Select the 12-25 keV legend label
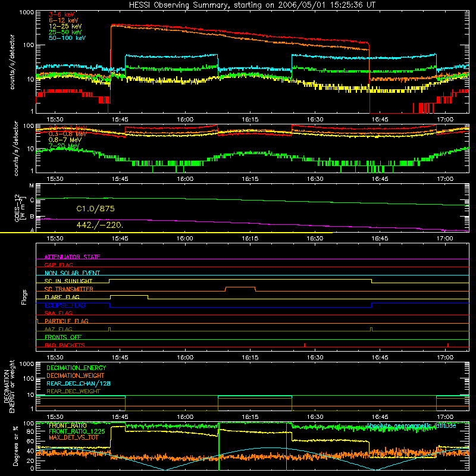 pos(65,26)
